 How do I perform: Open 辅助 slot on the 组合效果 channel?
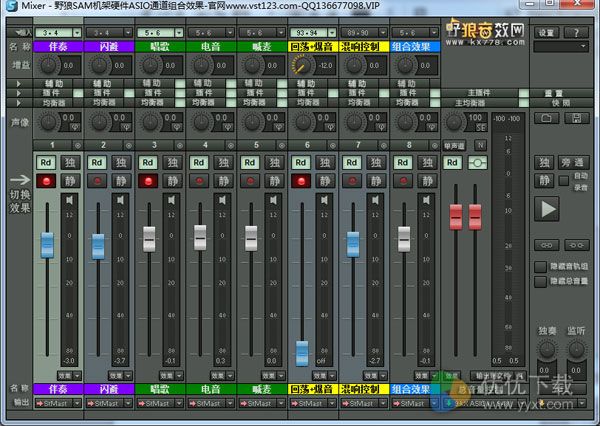(x=409, y=83)
